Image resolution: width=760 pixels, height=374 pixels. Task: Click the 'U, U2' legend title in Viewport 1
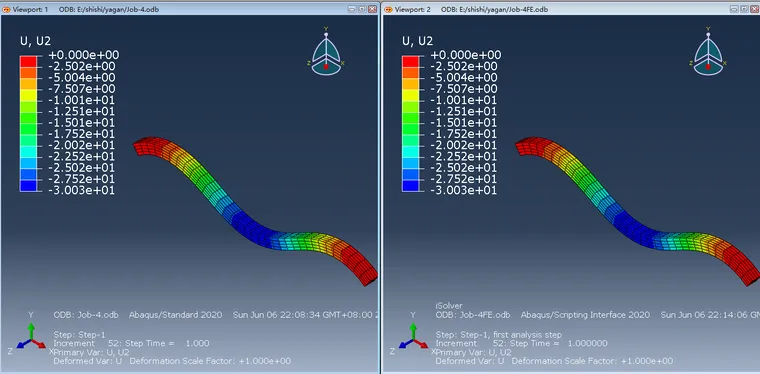pyautogui.click(x=35, y=42)
